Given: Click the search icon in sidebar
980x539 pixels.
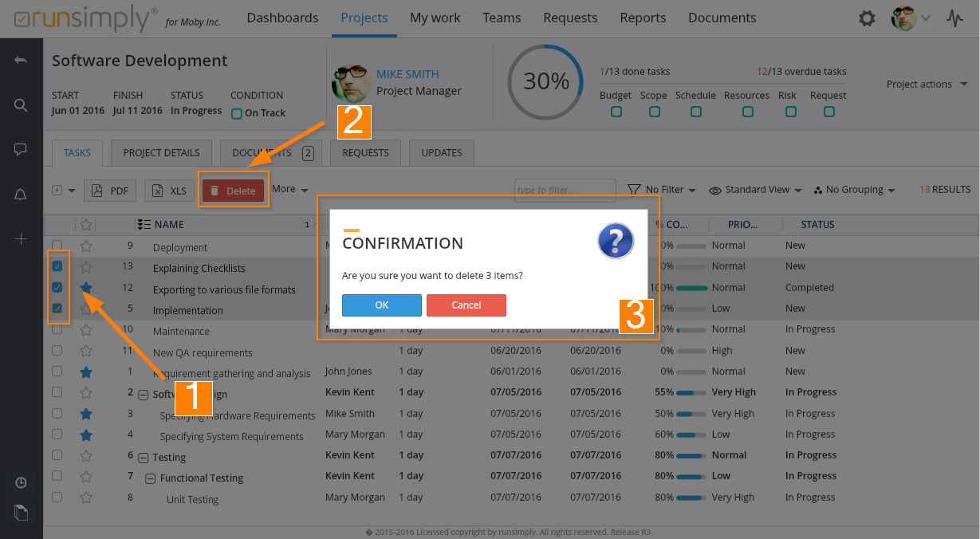Looking at the screenshot, I should pos(21,105).
